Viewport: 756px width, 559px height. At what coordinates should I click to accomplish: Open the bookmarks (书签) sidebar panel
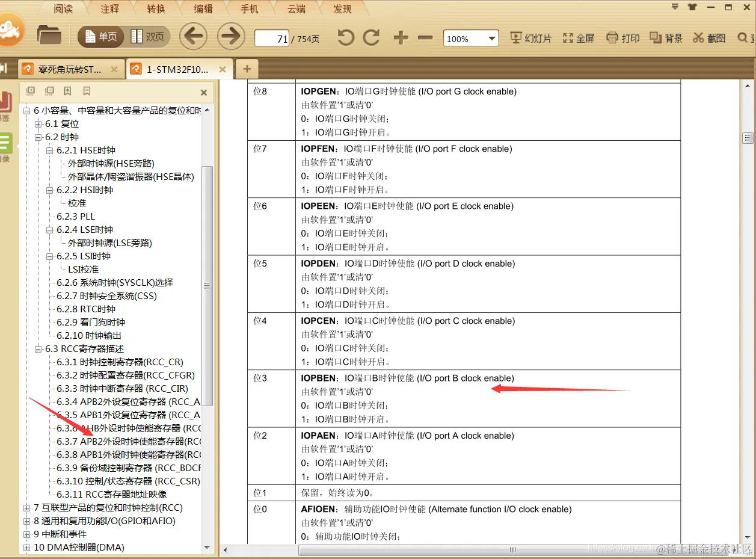click(x=5, y=107)
